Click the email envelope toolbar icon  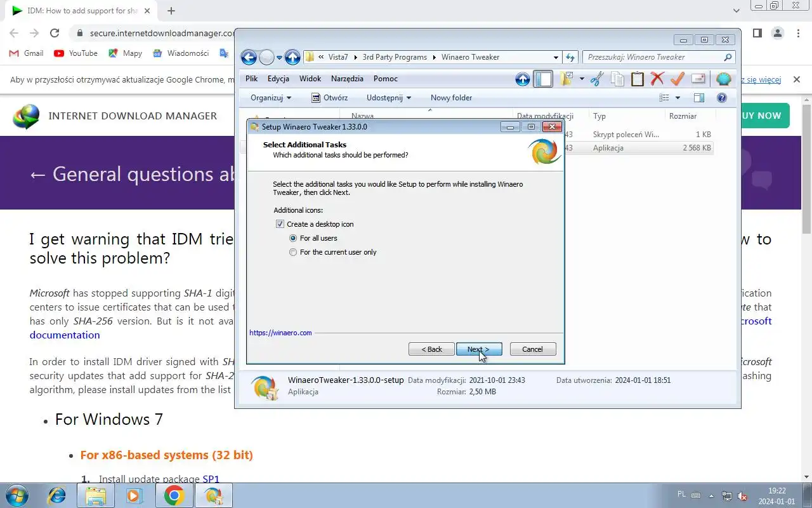click(x=698, y=79)
